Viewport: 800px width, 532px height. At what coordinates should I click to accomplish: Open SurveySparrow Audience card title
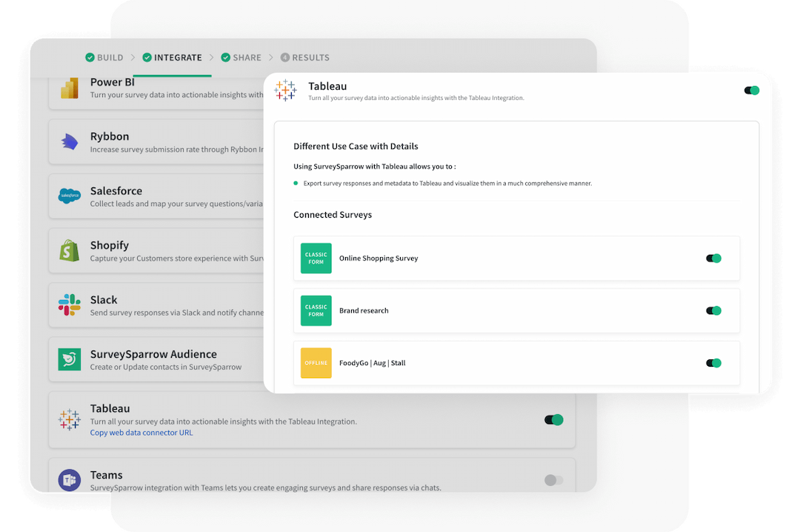tap(153, 354)
